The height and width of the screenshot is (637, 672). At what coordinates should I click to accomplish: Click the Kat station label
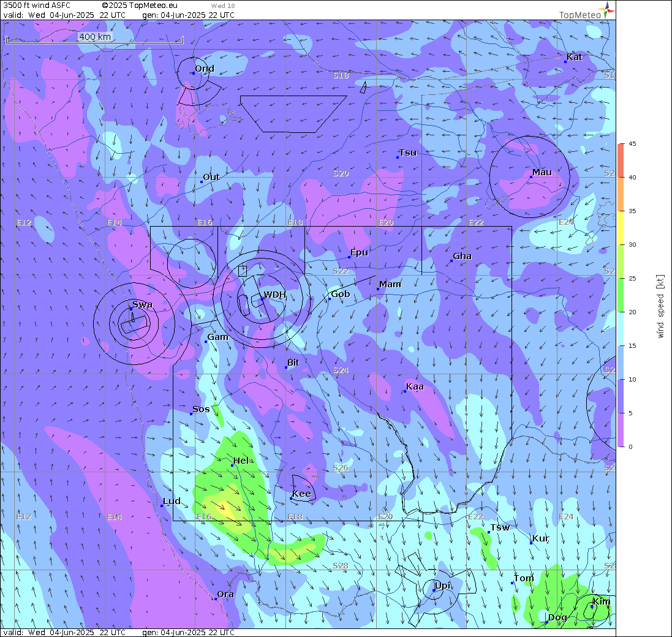coord(574,57)
